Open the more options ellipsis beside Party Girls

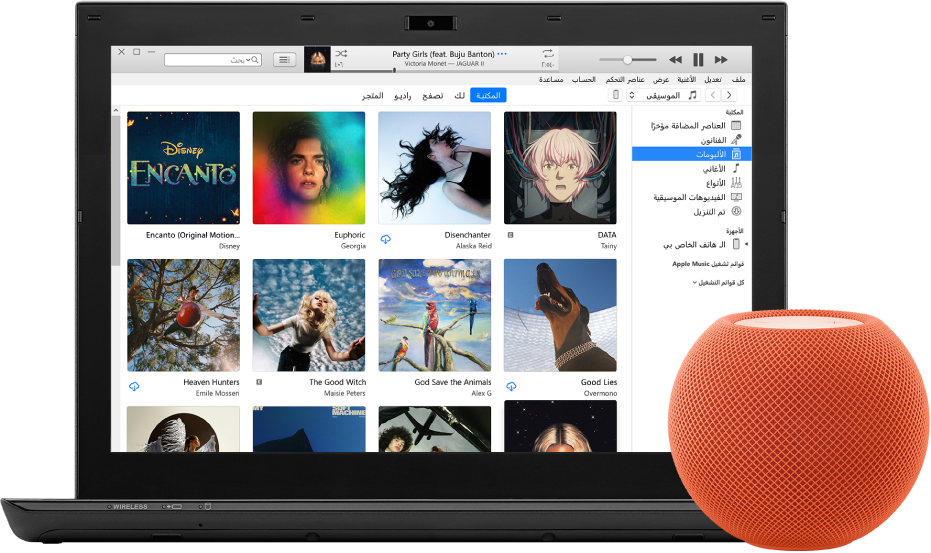point(502,54)
